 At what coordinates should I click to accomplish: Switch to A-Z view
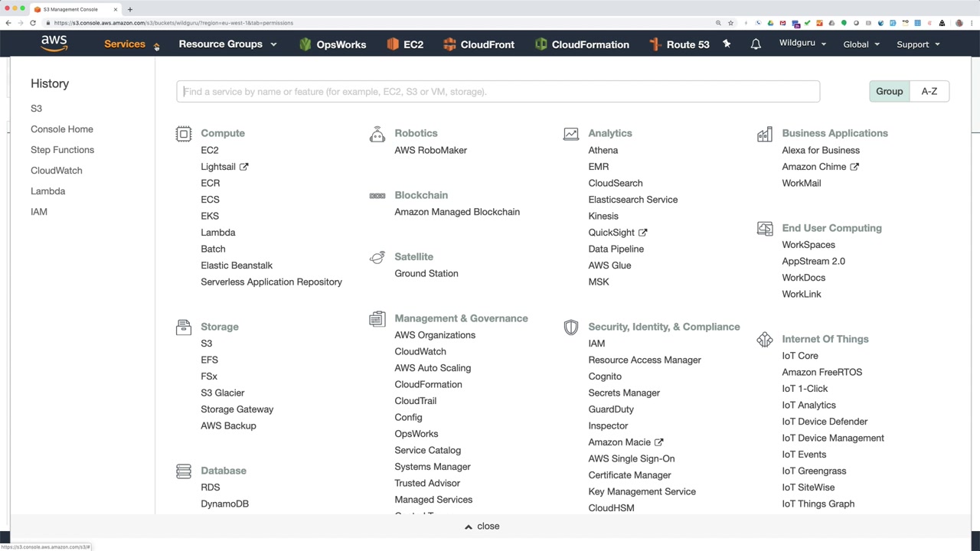coord(929,91)
